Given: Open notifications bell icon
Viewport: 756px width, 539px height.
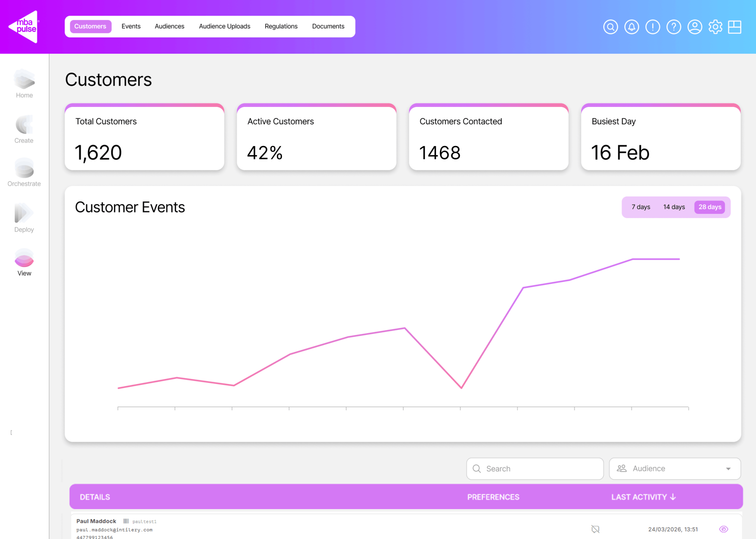Looking at the screenshot, I should tap(632, 27).
